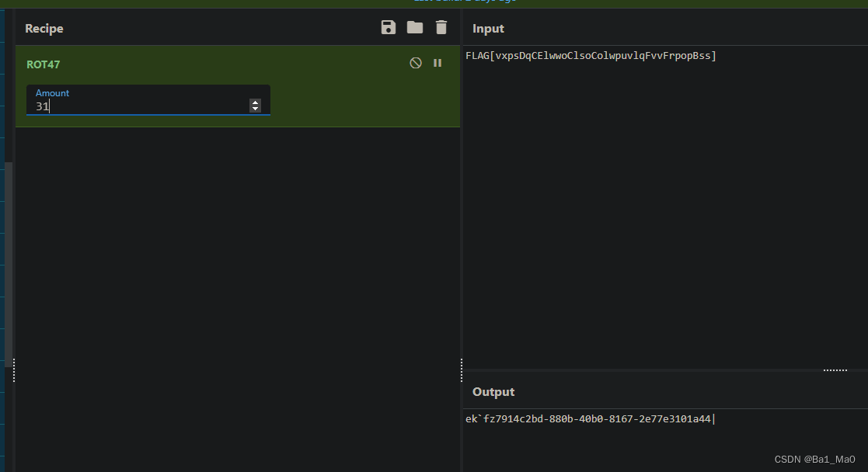Save the current recipe
Screen dimensions: 868x472
(388, 28)
